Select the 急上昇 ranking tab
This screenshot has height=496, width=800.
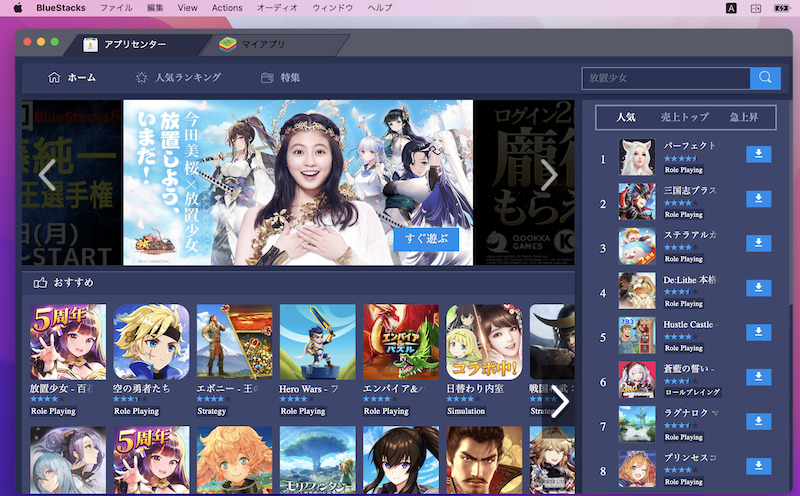tap(743, 118)
